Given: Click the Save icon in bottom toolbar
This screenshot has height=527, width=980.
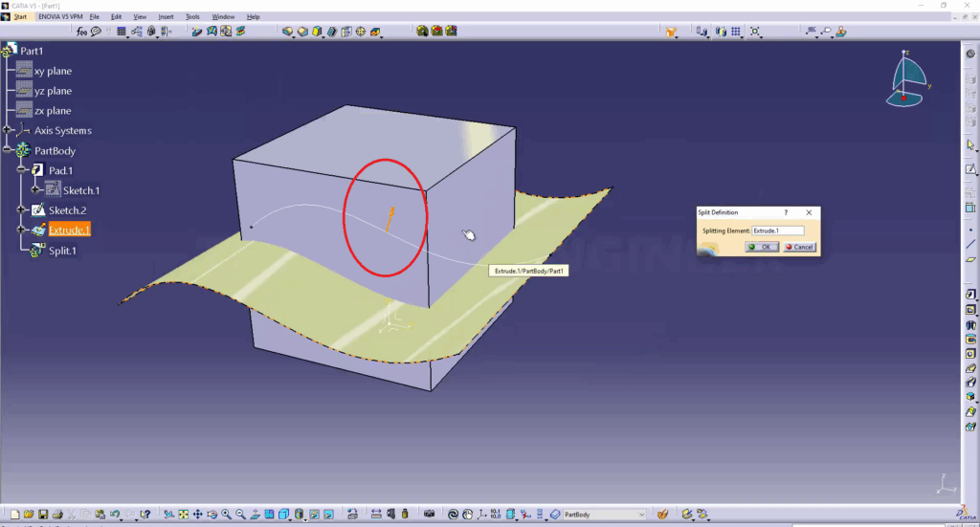Looking at the screenshot, I should (43, 515).
